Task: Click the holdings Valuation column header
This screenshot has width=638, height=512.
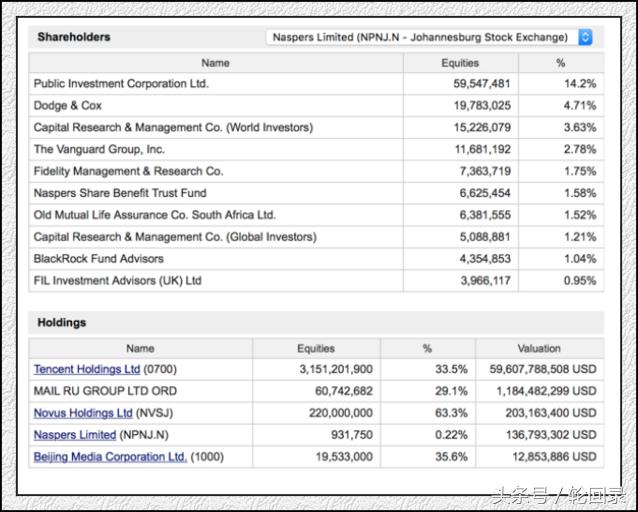Action: (539, 348)
